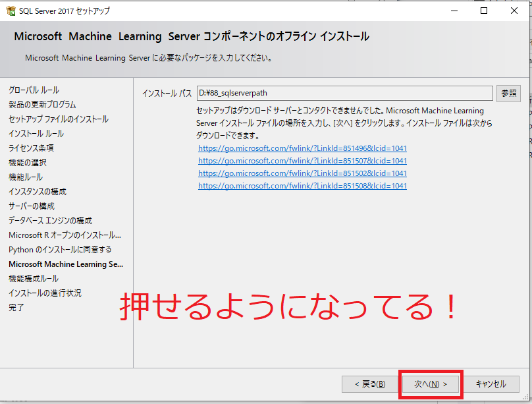Select Python のインストールに同意する step
Viewport: 532px width, 404px height.
(x=60, y=250)
